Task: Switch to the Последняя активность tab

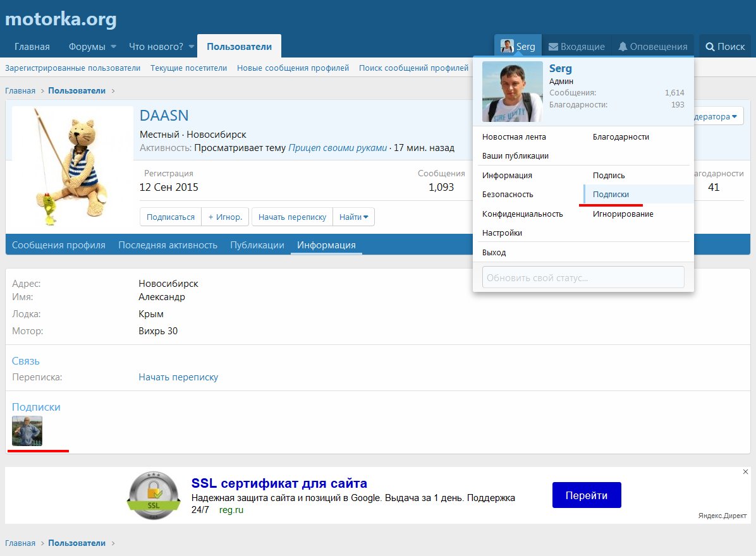Action: tap(168, 245)
